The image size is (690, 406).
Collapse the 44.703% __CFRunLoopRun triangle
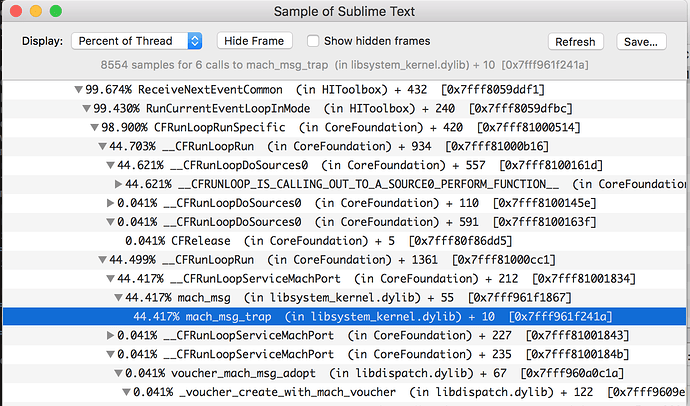point(102,146)
